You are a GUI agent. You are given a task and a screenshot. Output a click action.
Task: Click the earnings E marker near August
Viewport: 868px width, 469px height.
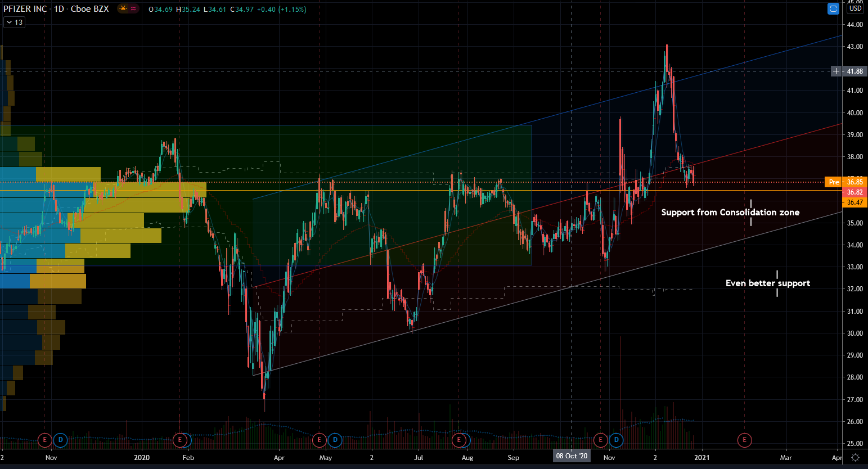pyautogui.click(x=459, y=440)
